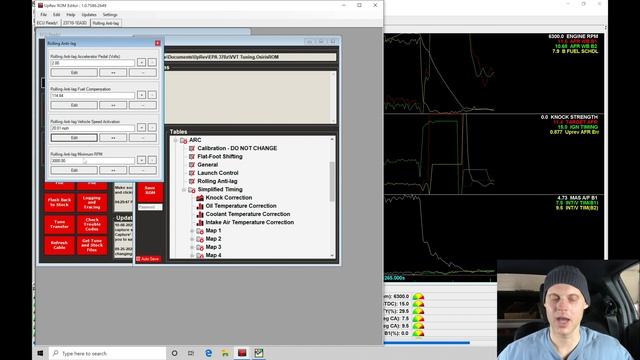Click the Calibration - DO NOT CHANGE table icon
640x360 pixels.
192,148
